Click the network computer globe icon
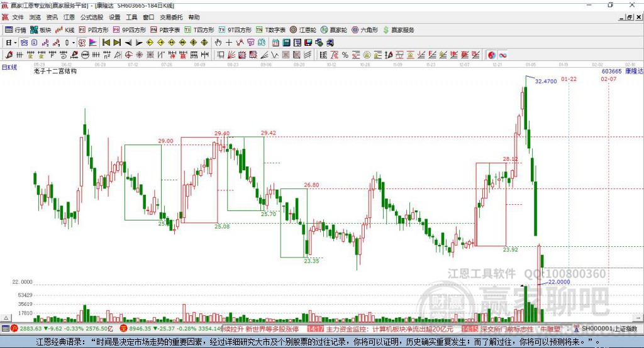 [x=319, y=43]
